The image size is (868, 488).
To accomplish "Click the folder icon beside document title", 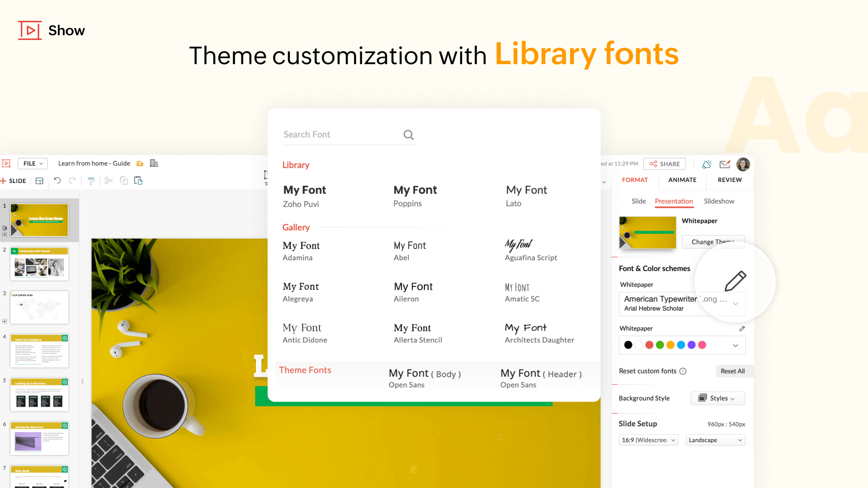I will point(140,164).
